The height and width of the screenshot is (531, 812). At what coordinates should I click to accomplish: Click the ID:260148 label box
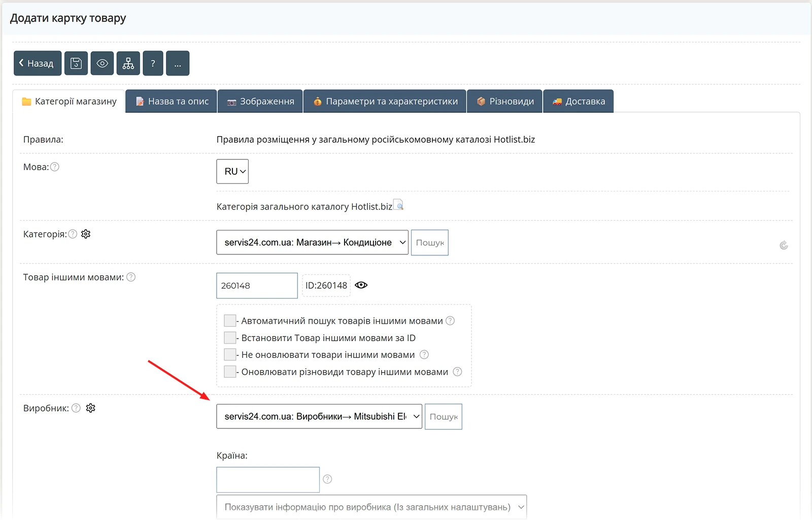(x=326, y=286)
